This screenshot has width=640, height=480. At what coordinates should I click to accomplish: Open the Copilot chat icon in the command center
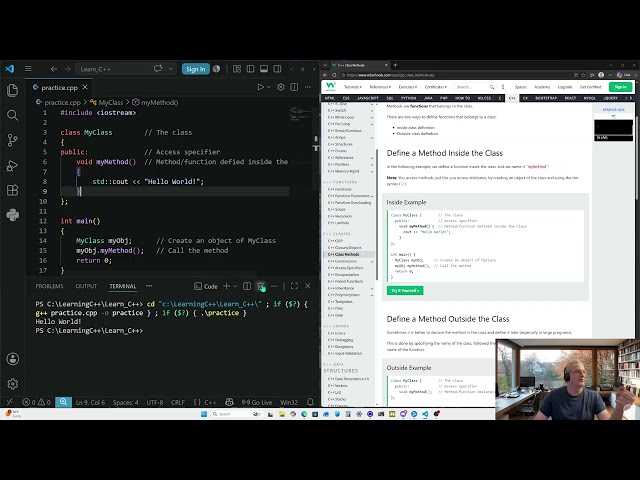pos(158,69)
